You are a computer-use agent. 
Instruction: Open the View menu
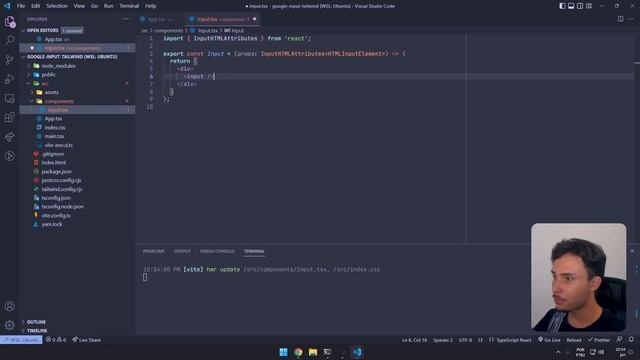79,6
